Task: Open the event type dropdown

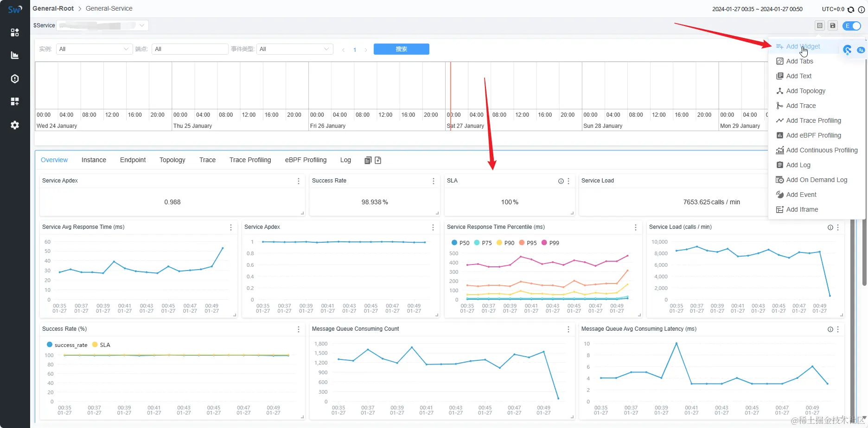Action: [x=294, y=49]
